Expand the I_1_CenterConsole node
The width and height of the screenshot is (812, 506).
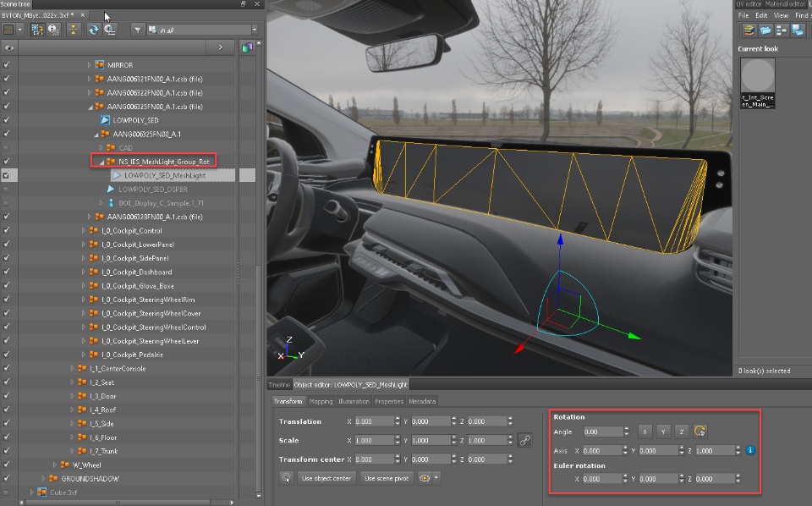[x=72, y=368]
